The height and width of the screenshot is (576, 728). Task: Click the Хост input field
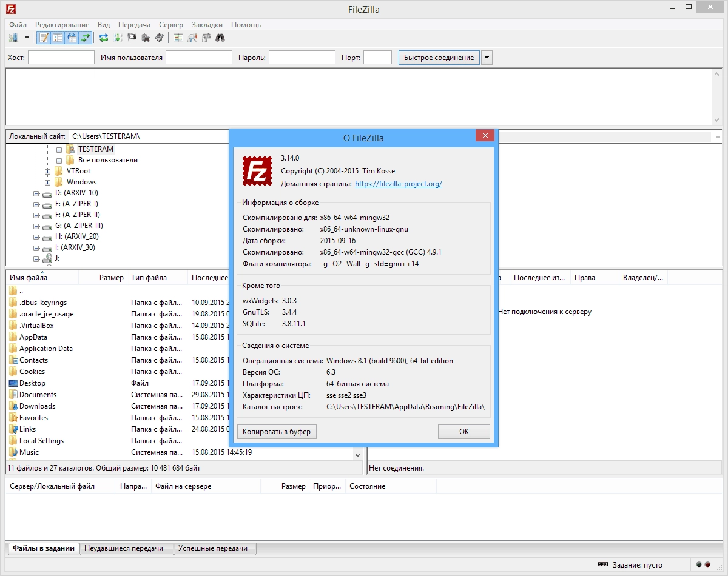coord(61,58)
